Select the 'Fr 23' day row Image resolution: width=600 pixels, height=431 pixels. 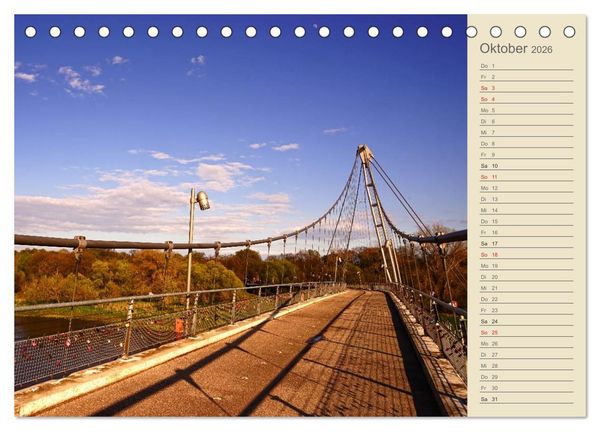pyautogui.click(x=527, y=310)
